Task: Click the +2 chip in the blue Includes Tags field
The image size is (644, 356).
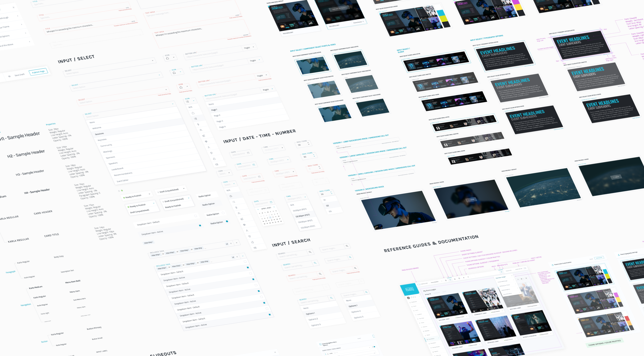Action: pyautogui.click(x=233, y=257)
